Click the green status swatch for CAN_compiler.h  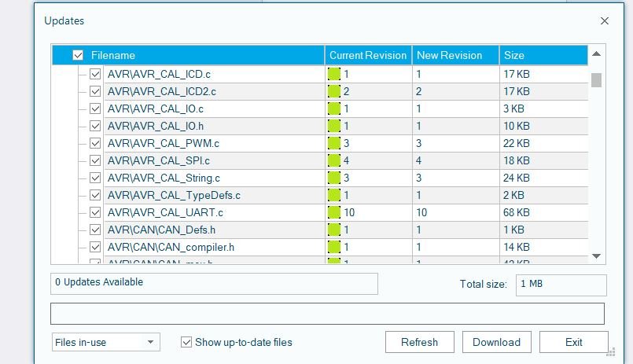coord(334,247)
